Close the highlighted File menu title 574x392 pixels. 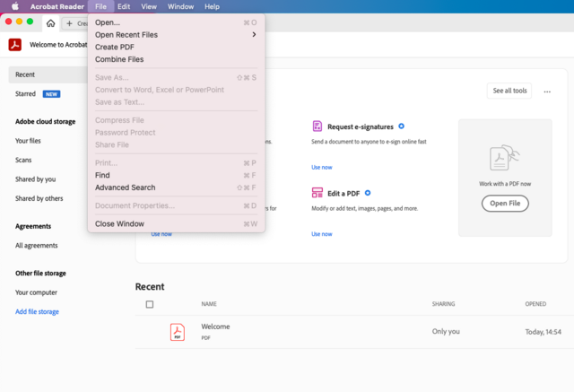coord(100,6)
